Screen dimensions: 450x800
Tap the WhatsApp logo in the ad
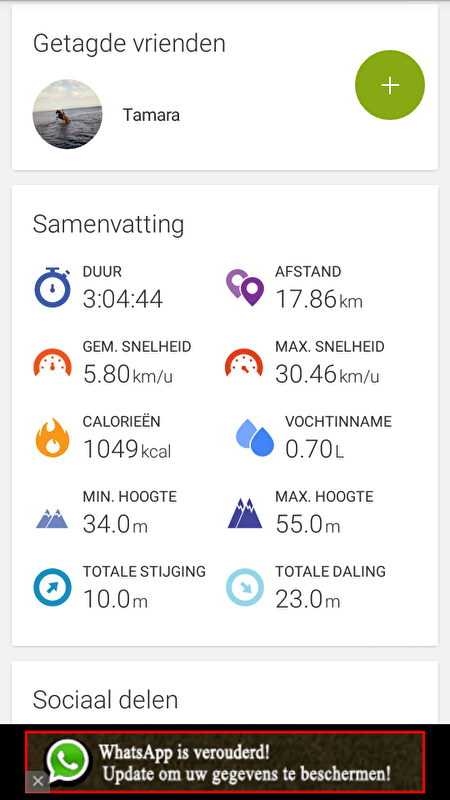tap(67, 762)
